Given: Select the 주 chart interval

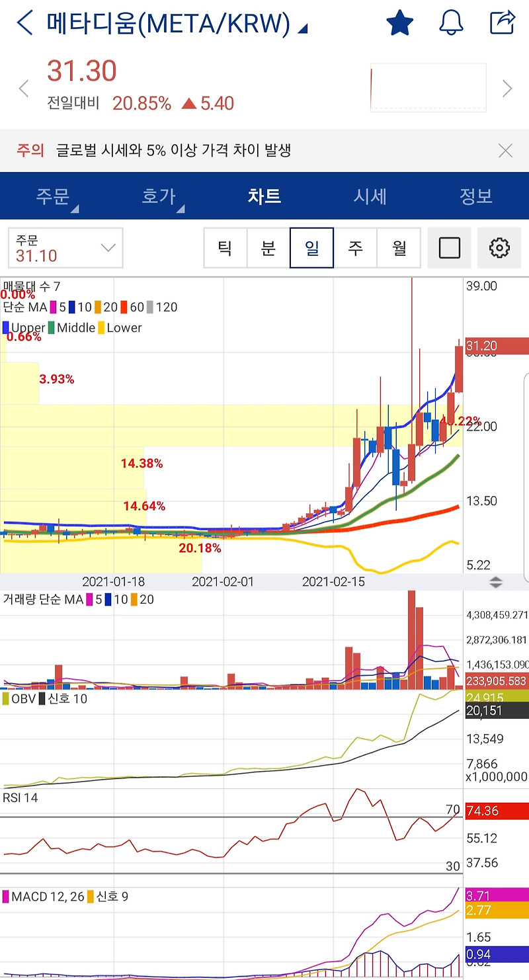Looking at the screenshot, I should point(356,248).
